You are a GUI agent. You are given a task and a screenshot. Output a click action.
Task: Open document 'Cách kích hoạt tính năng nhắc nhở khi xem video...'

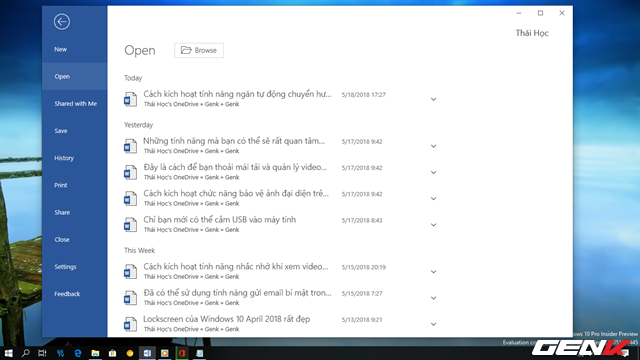[236, 267]
